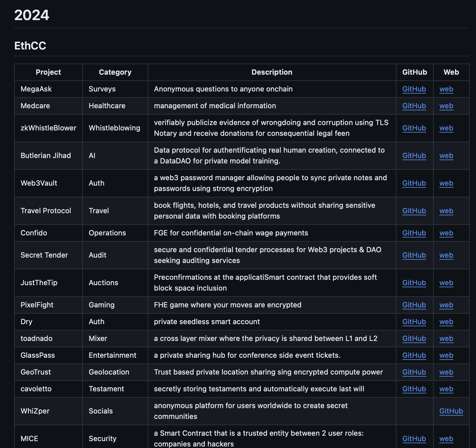This screenshot has height=448, width=476.
Task: Open zkWhistleBlower's GitHub link
Action: point(414,128)
